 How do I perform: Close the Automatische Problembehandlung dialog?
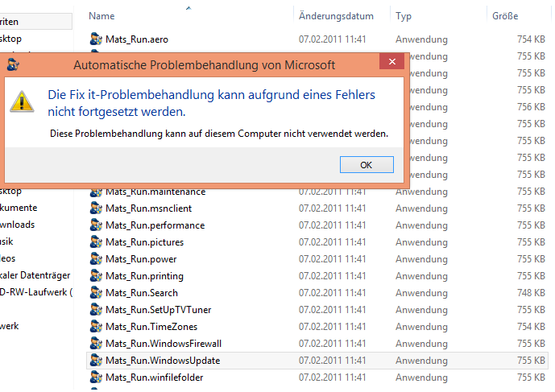click(x=391, y=61)
